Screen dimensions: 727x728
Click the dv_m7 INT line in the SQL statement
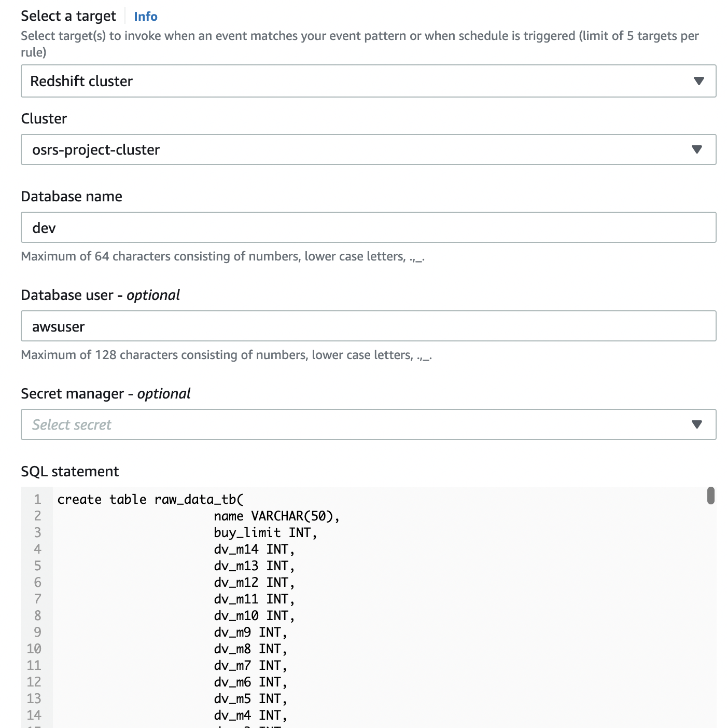(x=250, y=665)
